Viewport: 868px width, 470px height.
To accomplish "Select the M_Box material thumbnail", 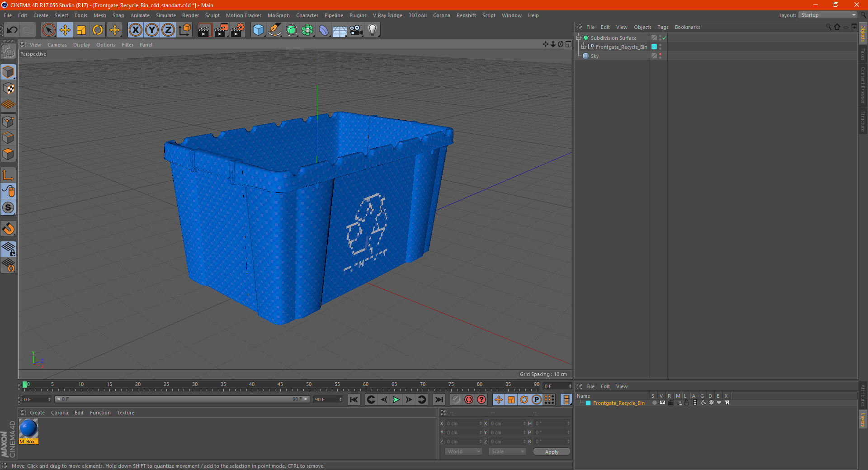I will [x=28, y=431].
